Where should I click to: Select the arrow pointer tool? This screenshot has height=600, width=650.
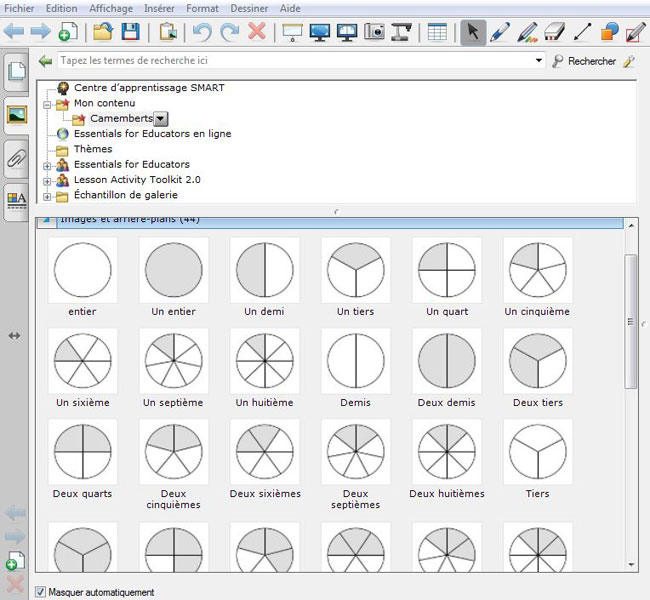(473, 32)
